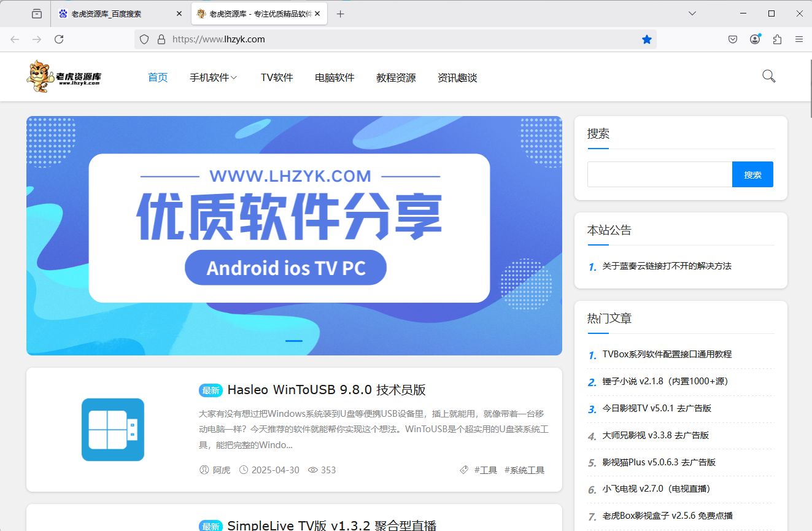Click the site search magnifier icon

point(768,76)
